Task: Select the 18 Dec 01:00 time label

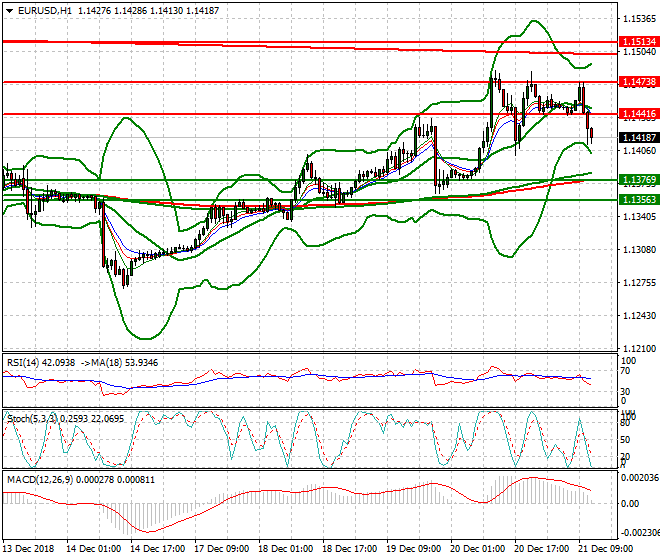Action: click(285, 549)
